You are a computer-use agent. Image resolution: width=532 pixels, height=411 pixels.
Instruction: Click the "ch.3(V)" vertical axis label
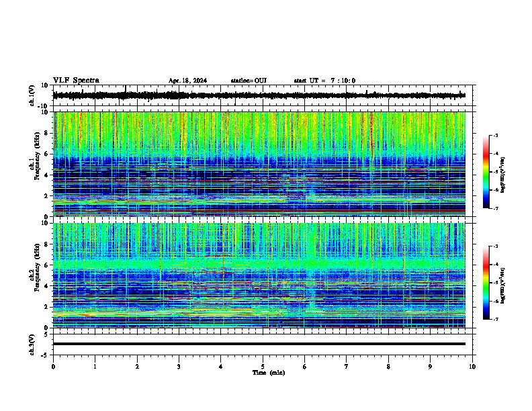click(x=32, y=345)
